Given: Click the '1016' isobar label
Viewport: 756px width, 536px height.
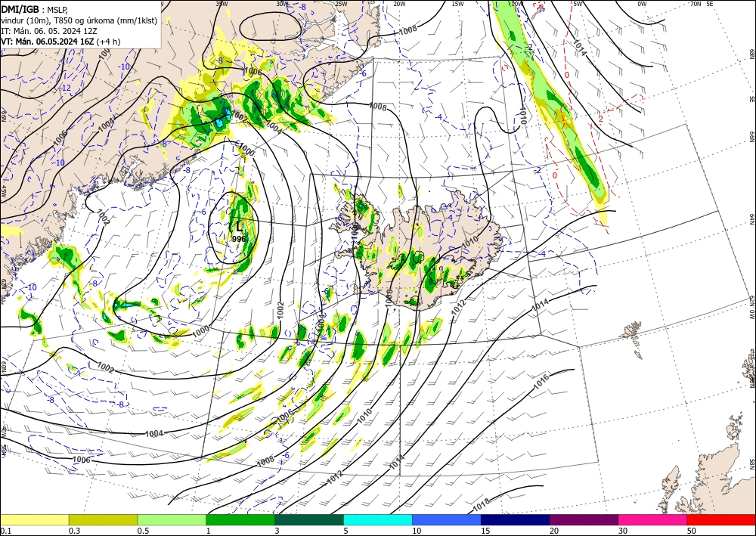Looking at the screenshot, I should (541, 381).
